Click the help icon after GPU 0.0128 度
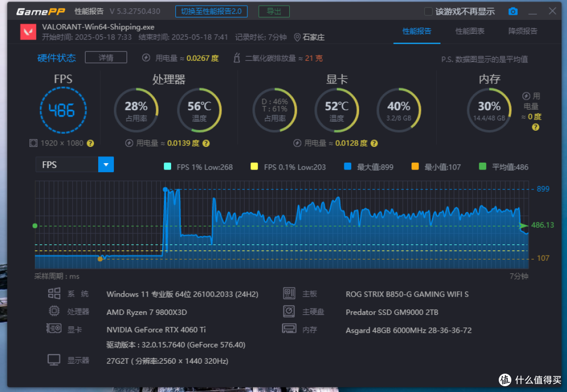This screenshot has height=392, width=567. tap(374, 143)
